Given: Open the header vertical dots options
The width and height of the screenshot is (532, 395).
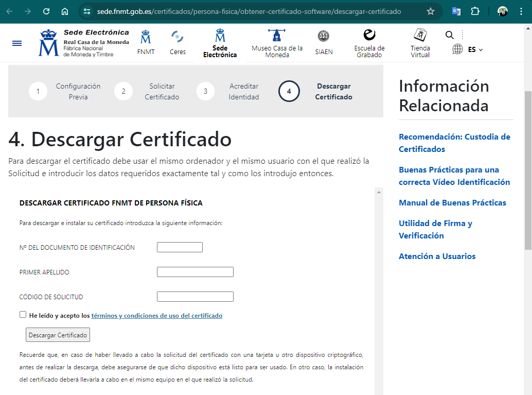Looking at the screenshot, I should click(x=462, y=35).
